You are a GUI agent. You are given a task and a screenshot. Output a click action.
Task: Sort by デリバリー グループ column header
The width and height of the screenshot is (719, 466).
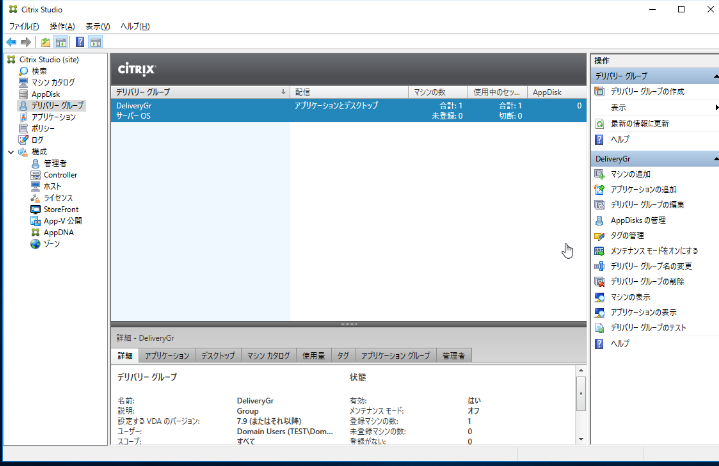[x=200, y=92]
